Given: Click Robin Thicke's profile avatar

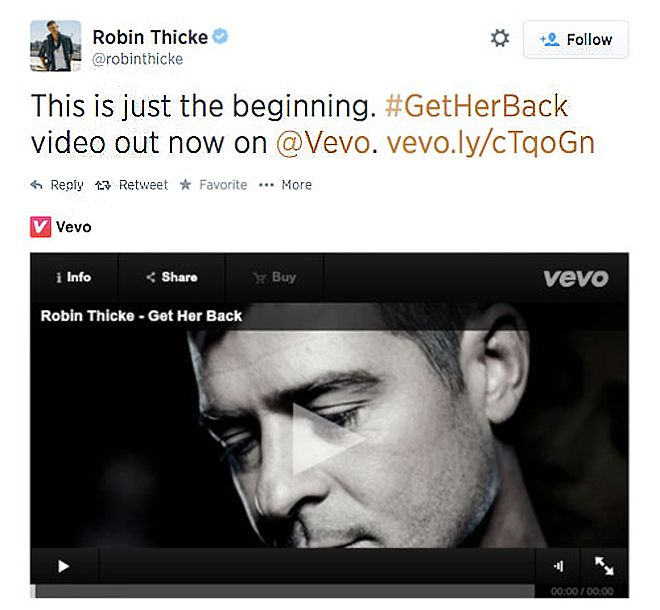Looking at the screenshot, I should pos(56,46).
